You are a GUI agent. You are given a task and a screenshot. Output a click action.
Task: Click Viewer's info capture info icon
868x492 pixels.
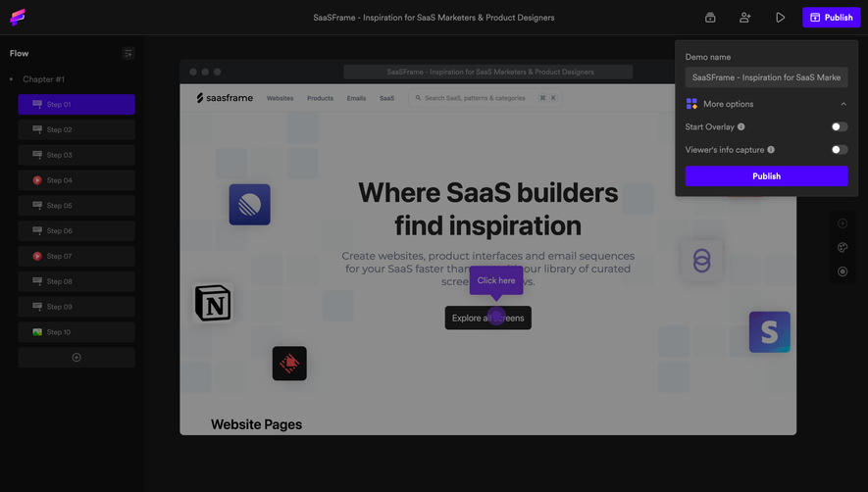point(771,149)
